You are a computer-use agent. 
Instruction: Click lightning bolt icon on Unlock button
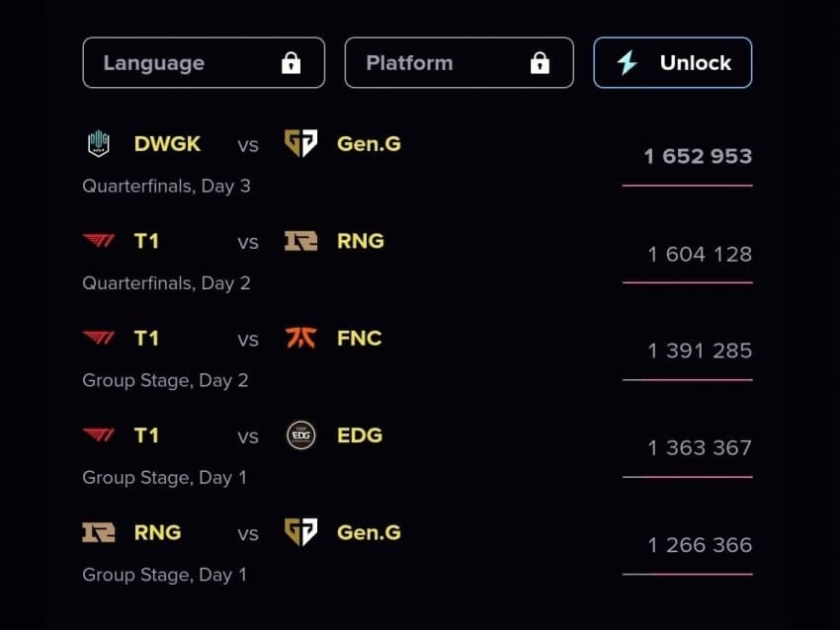[627, 63]
